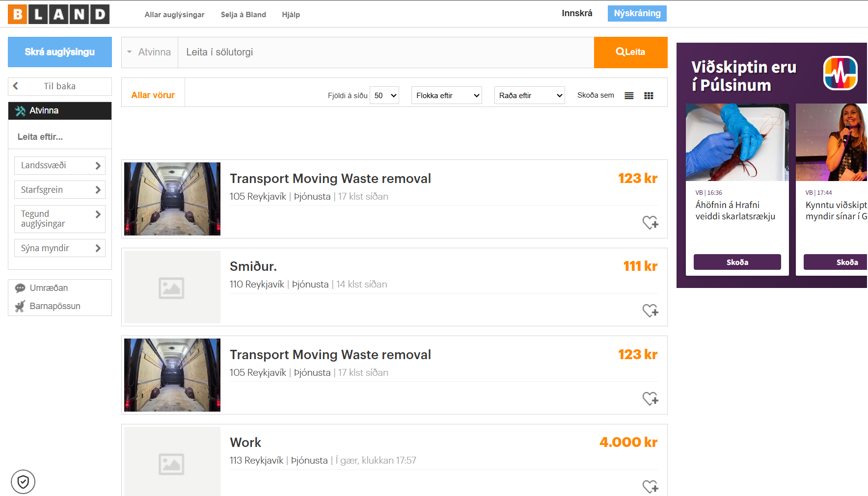Open the Atvinna category dropdown in search bar
Viewport: 868px width, 496px height.
point(150,52)
